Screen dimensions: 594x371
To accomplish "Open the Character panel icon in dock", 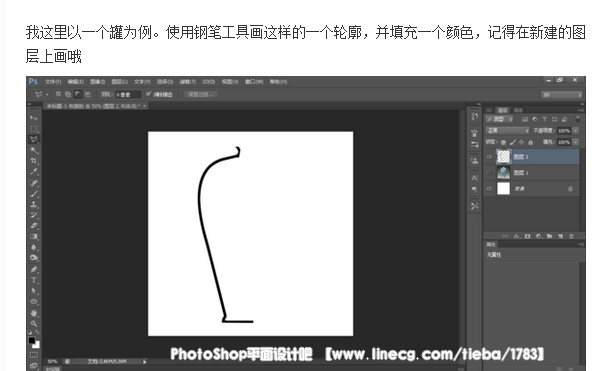I will click(x=475, y=178).
